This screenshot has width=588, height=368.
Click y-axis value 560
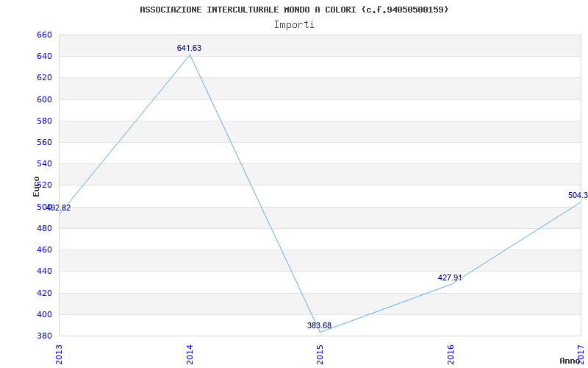tap(44, 143)
